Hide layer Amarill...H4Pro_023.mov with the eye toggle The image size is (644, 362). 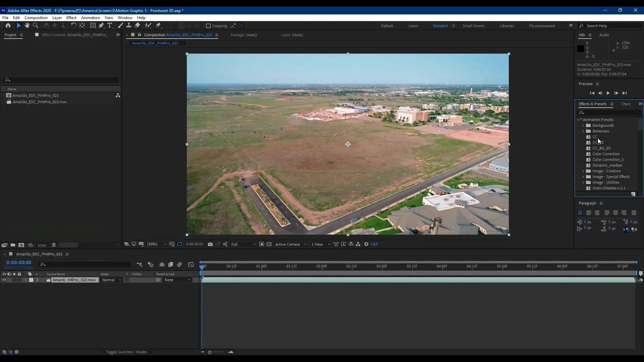(4, 280)
